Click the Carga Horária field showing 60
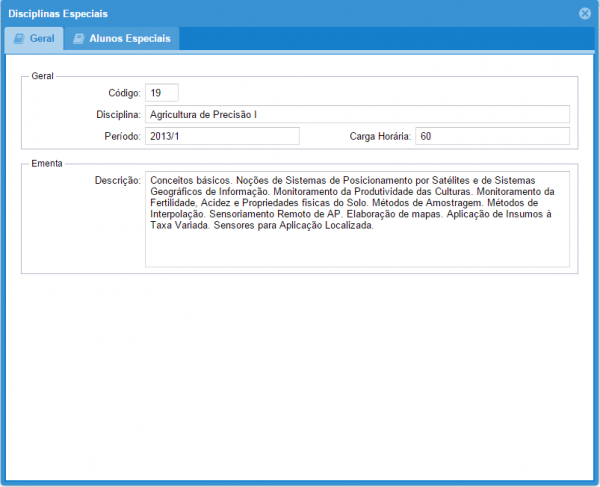 tap(492, 136)
